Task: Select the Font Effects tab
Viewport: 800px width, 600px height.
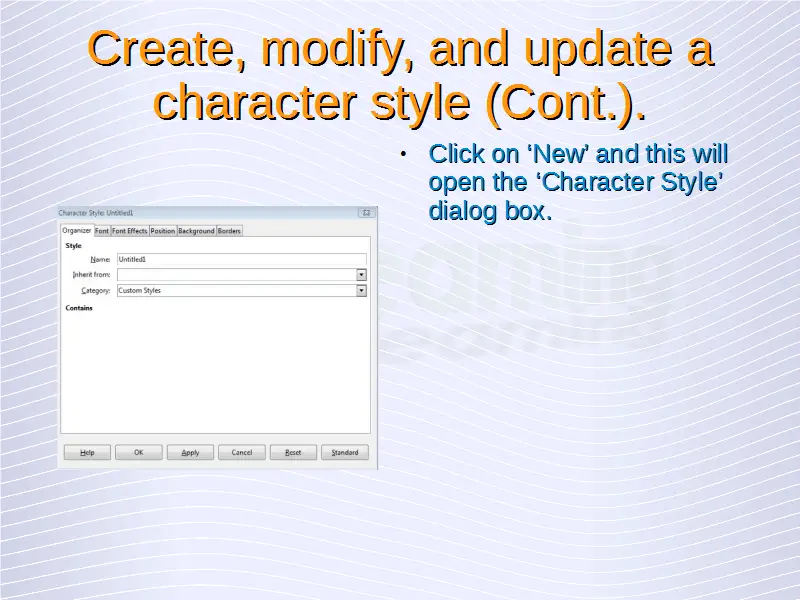Action: coord(129,231)
